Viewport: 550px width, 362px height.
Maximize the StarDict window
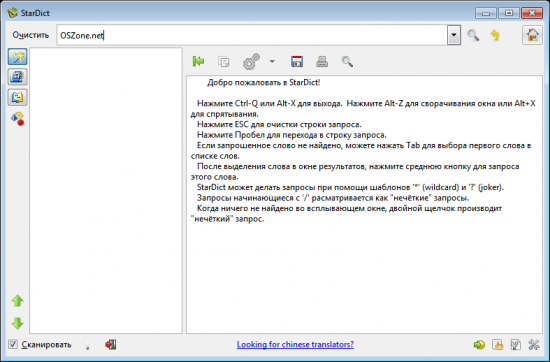click(x=509, y=13)
